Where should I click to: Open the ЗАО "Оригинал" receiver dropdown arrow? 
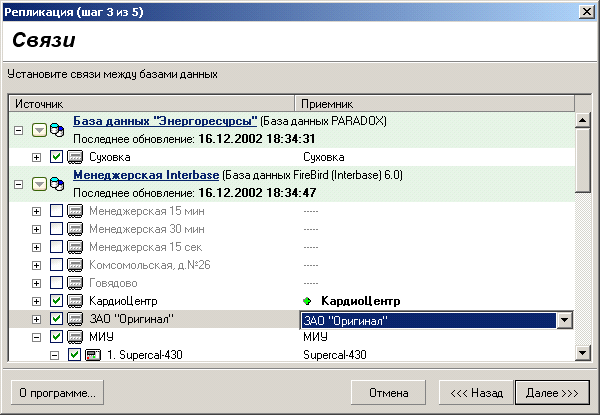coord(564,320)
